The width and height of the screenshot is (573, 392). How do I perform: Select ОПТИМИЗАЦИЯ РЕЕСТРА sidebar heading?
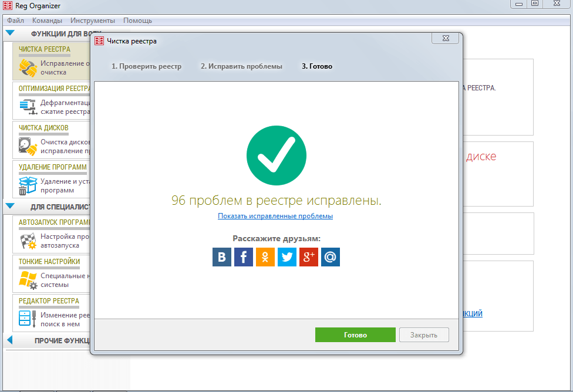[x=55, y=89]
